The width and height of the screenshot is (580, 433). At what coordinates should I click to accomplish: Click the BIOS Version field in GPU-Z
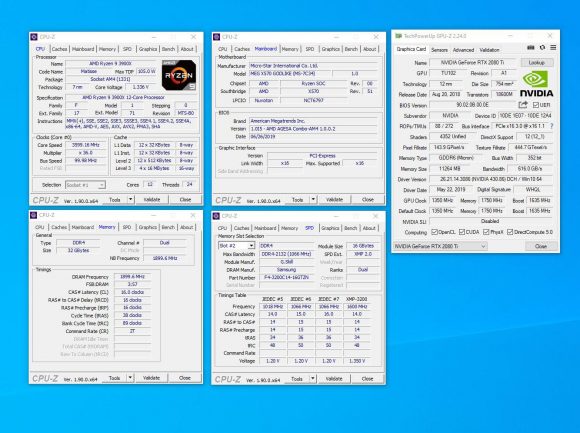click(472, 105)
